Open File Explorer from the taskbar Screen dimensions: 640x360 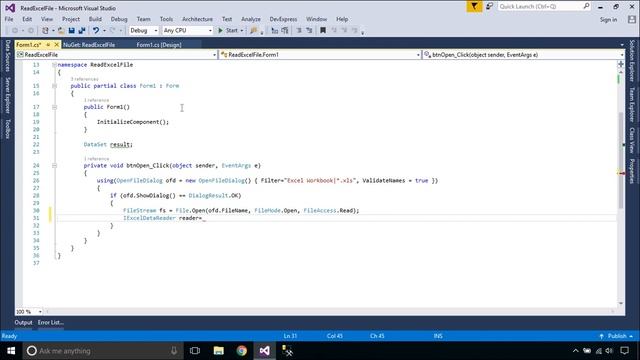pyautogui.click(x=218, y=351)
